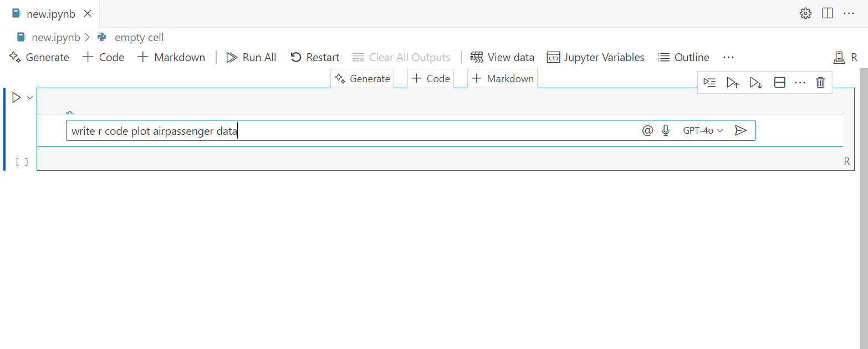The image size is (868, 349).
Task: Start voice input with microphone icon
Action: point(666,131)
